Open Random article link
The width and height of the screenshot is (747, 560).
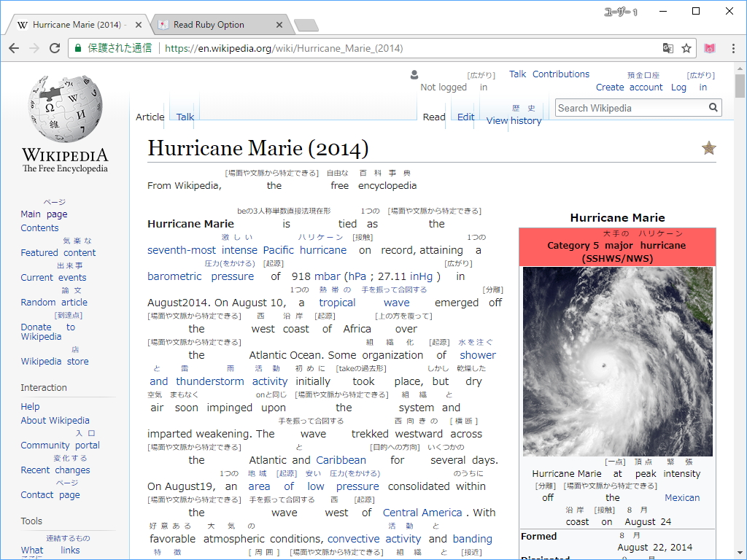[x=54, y=302]
